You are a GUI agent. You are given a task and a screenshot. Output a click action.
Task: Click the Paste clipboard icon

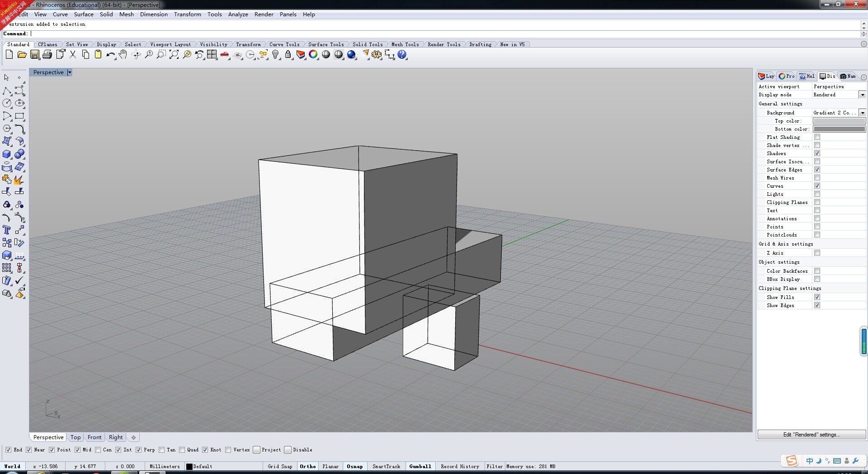(98, 55)
